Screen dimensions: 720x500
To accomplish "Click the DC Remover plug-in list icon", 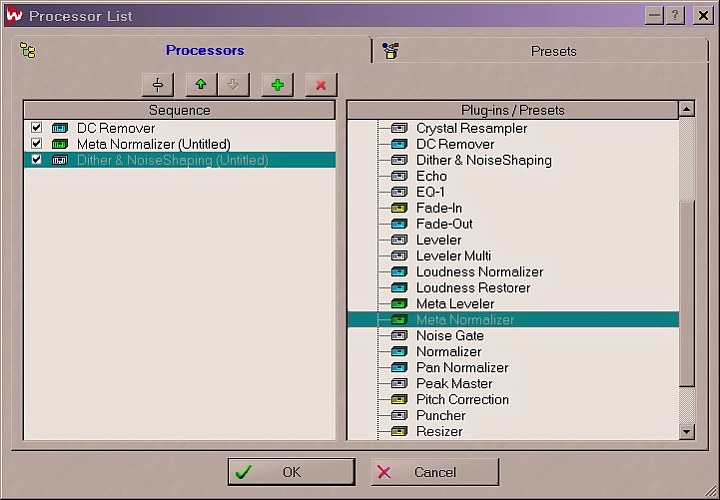I will (399, 144).
